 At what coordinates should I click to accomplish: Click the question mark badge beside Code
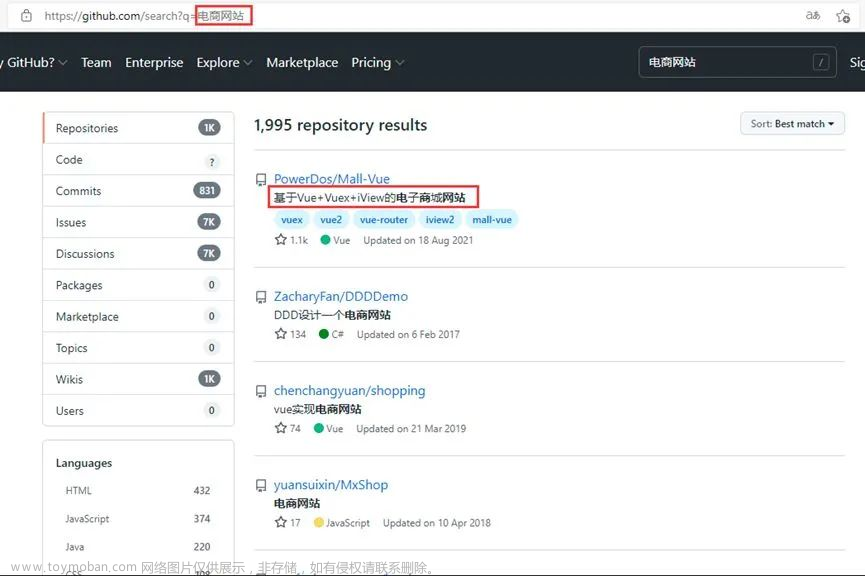211,162
